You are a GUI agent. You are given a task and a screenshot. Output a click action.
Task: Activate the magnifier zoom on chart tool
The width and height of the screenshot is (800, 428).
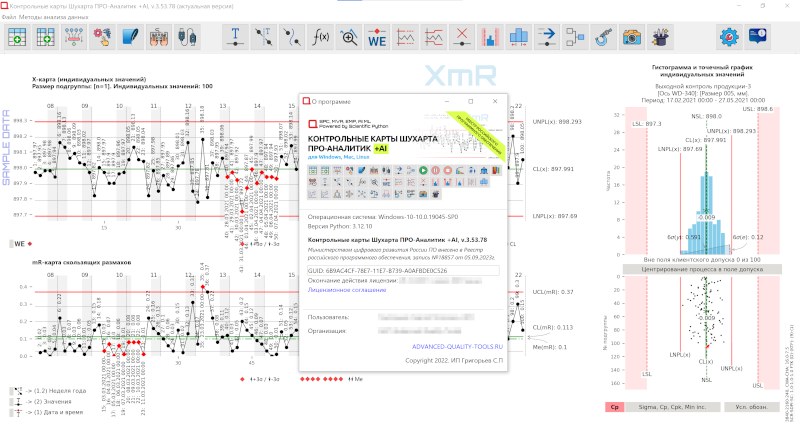click(349, 37)
